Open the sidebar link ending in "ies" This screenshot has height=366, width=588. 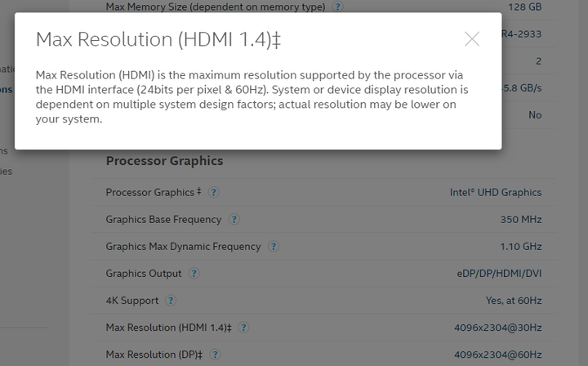[6, 172]
